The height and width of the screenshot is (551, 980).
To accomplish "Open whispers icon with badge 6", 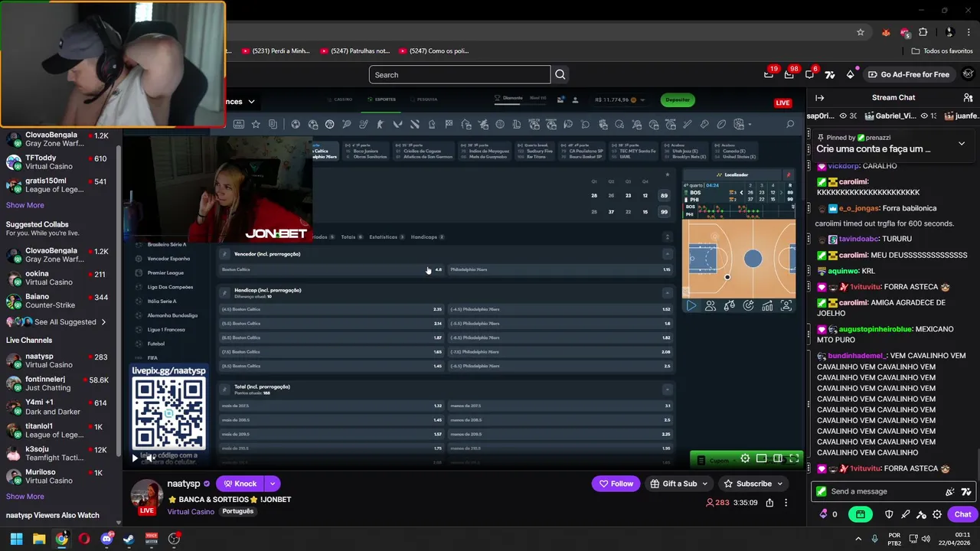I will coord(810,74).
